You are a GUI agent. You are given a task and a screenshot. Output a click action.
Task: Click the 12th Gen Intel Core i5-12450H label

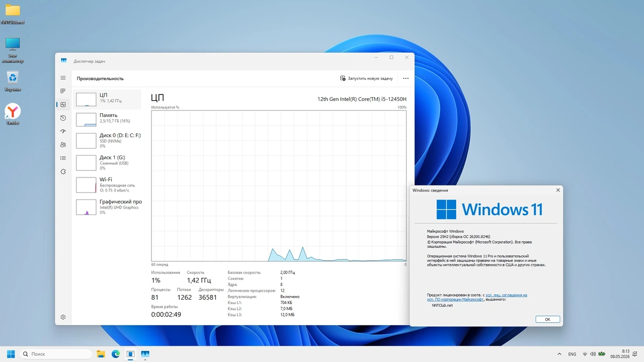click(x=362, y=99)
